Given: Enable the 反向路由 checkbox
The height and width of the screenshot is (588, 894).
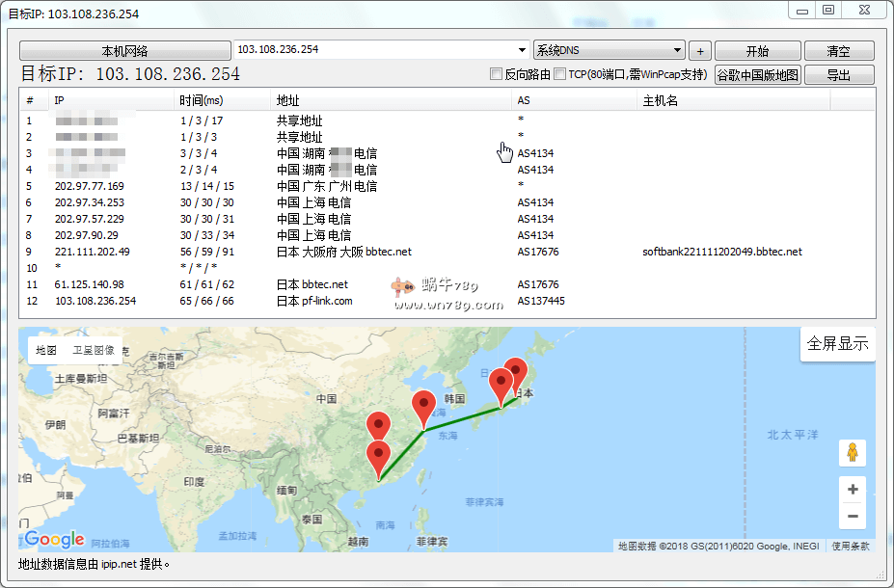Looking at the screenshot, I should pos(497,74).
